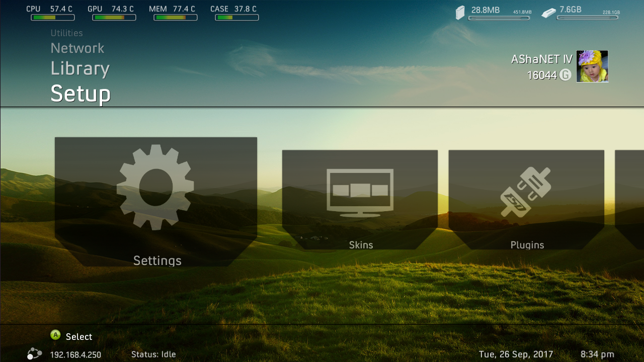This screenshot has height=362, width=644.
Task: Click the 228.1GB total capacity label
Action: pos(611,13)
